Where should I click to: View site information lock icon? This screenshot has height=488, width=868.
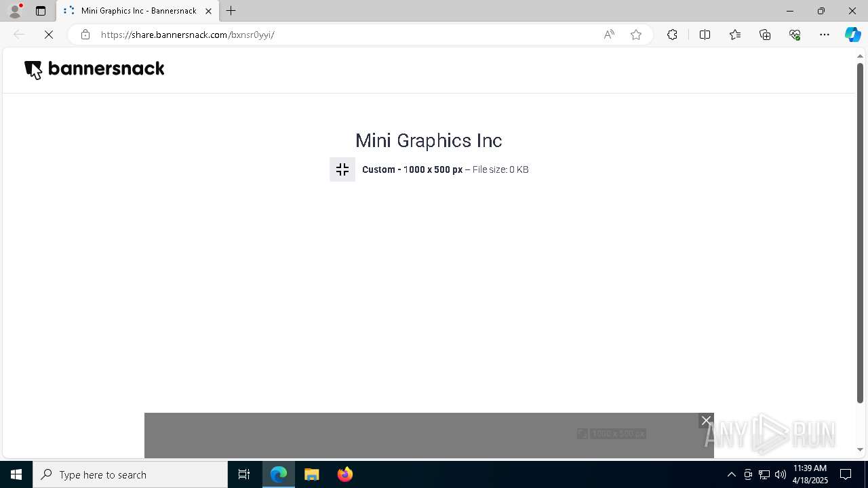click(x=85, y=35)
